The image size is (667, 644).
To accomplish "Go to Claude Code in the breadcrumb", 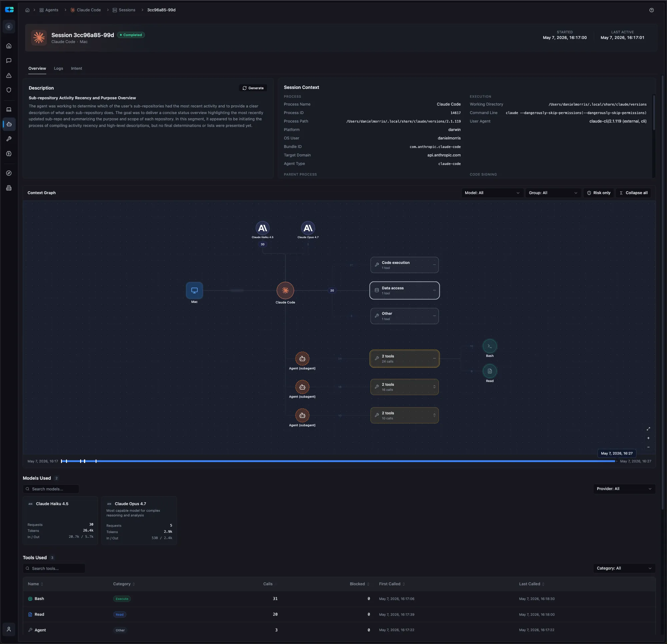I will coord(85,10).
